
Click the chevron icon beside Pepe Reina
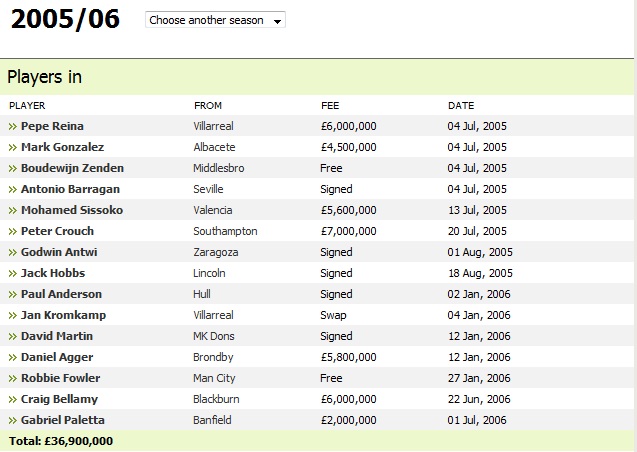[x=13, y=127]
